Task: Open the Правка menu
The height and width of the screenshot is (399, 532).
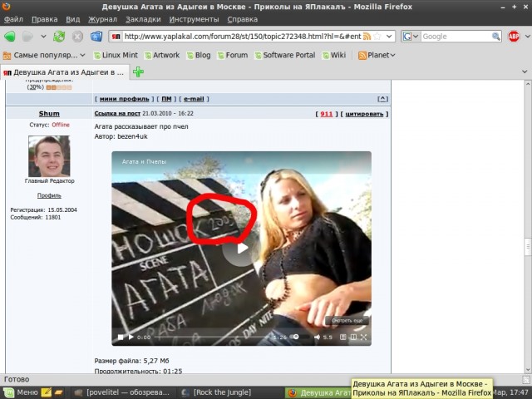Action: 44,19
